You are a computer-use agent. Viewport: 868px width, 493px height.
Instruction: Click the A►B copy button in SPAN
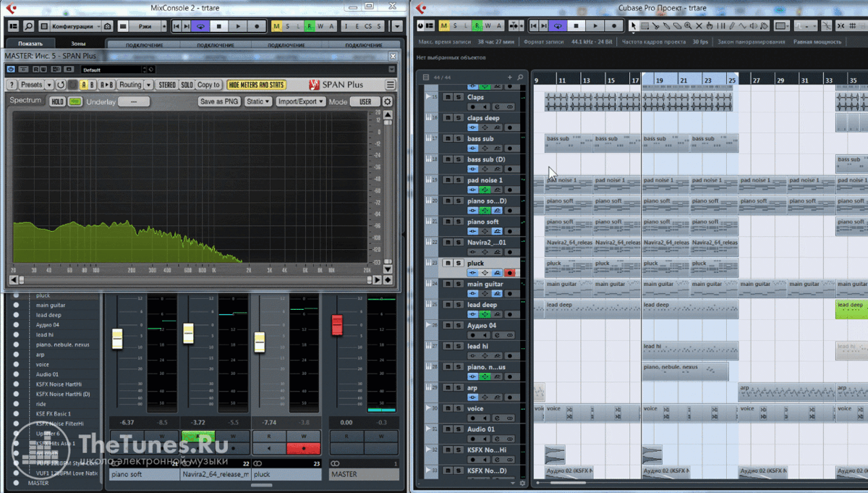click(107, 85)
